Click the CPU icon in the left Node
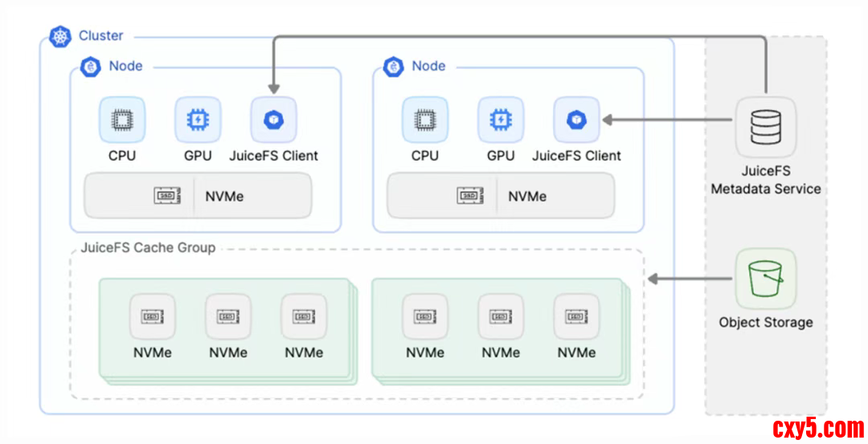 [x=122, y=120]
